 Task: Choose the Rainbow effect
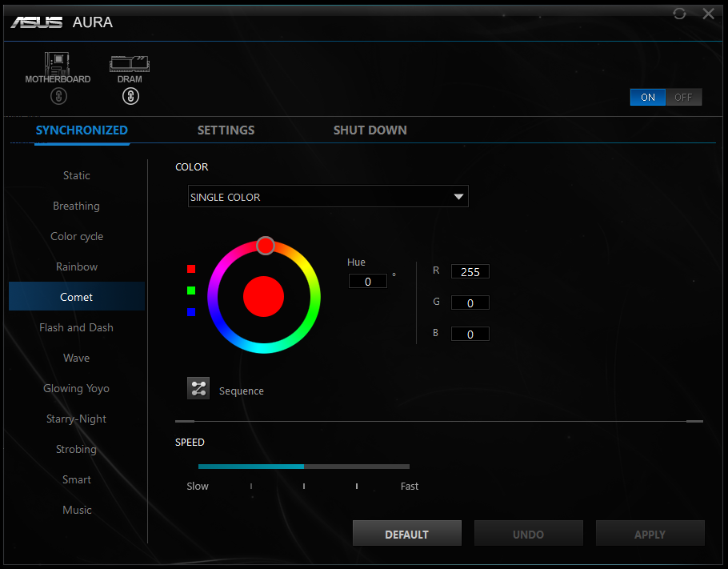click(x=77, y=266)
